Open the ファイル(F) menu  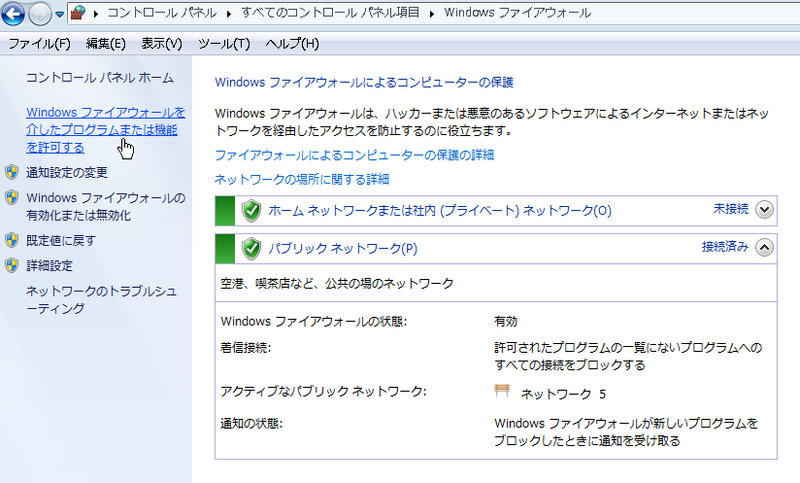tap(39, 44)
